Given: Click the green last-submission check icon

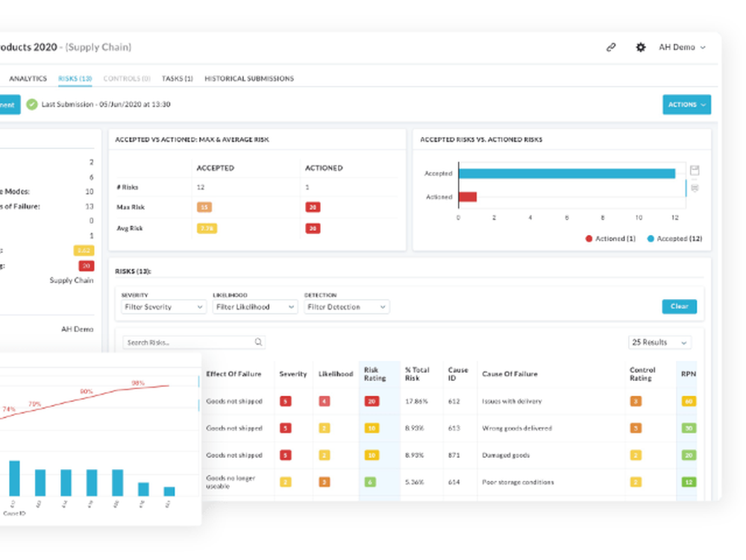Looking at the screenshot, I should [32, 104].
